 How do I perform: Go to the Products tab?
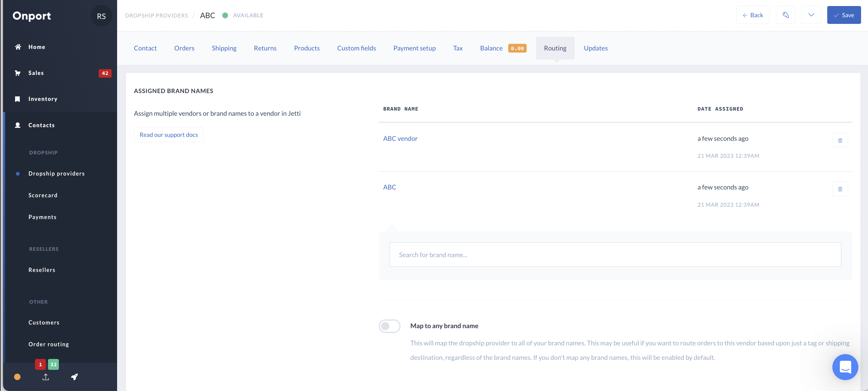[307, 48]
